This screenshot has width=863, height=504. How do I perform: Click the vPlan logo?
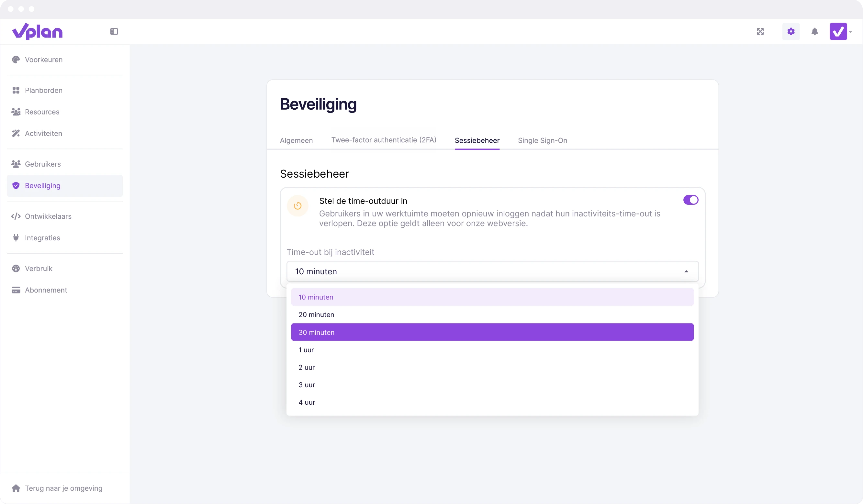pyautogui.click(x=37, y=31)
